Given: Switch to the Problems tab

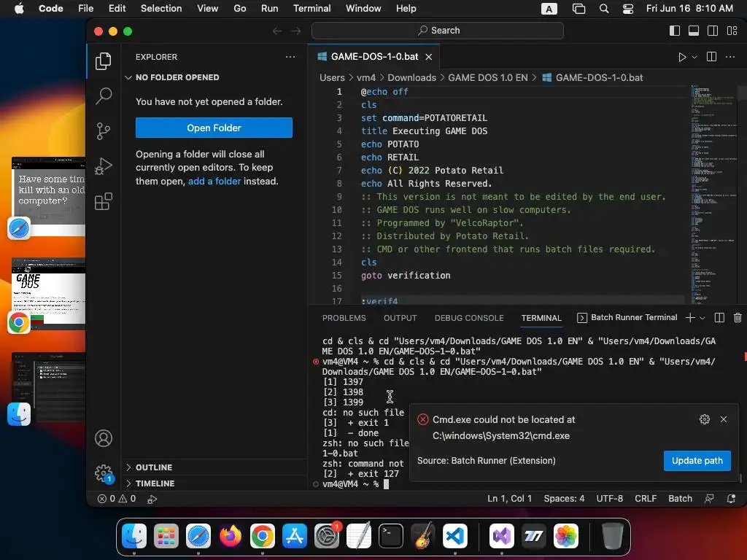Looking at the screenshot, I should pos(344,318).
